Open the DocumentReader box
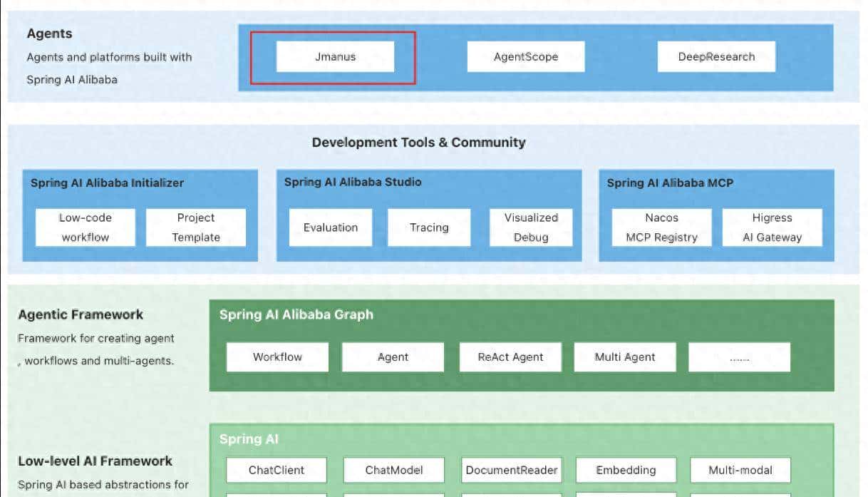 [512, 470]
